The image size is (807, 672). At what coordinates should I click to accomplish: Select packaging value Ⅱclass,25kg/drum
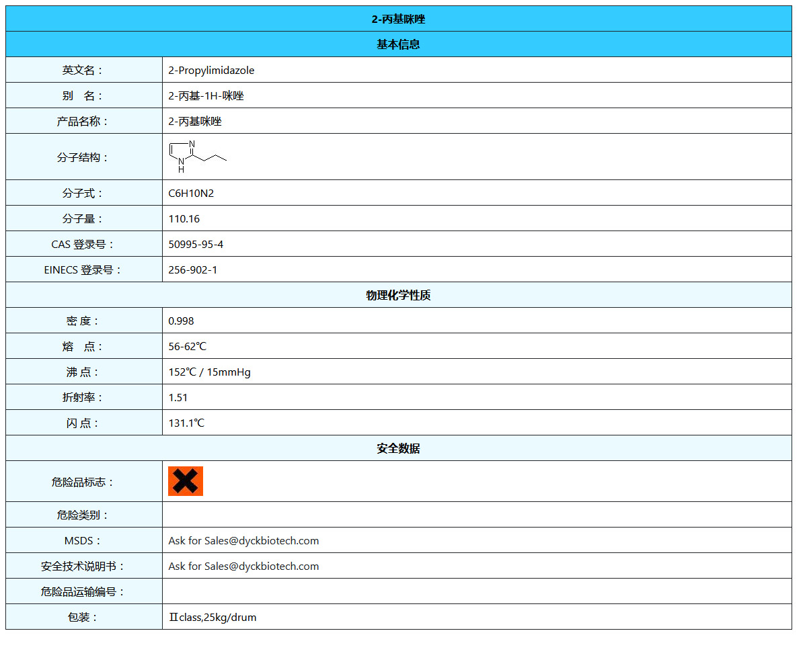click(213, 617)
